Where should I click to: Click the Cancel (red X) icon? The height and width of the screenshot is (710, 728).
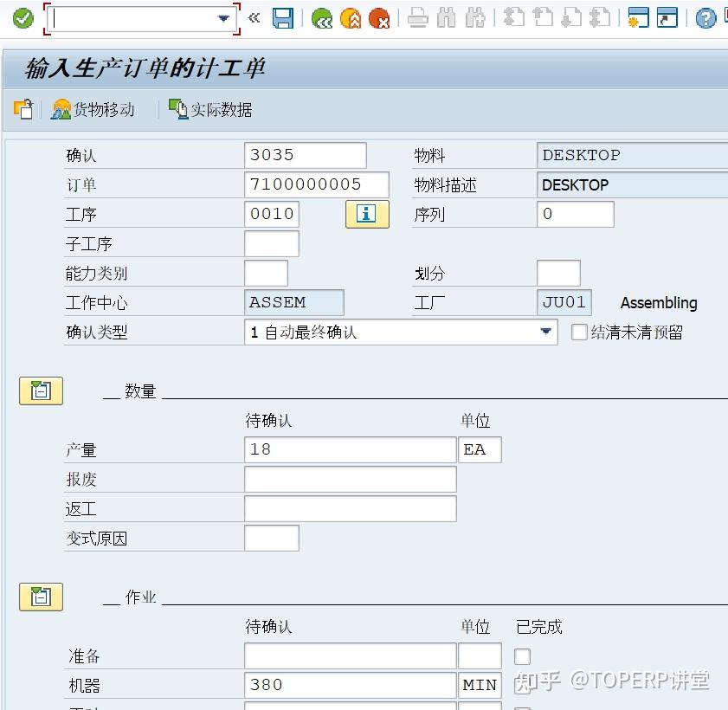pos(379,17)
